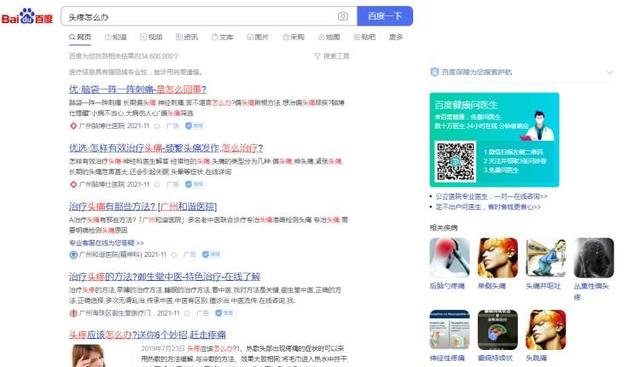
Task: Click the 百度一下 search button
Action: 384,16
